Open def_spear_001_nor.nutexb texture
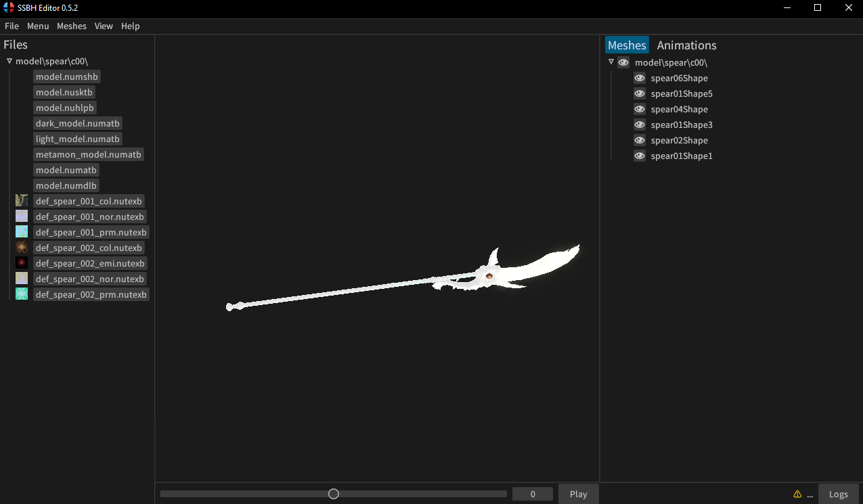Screen dimensions: 863x504 (x=90, y=216)
